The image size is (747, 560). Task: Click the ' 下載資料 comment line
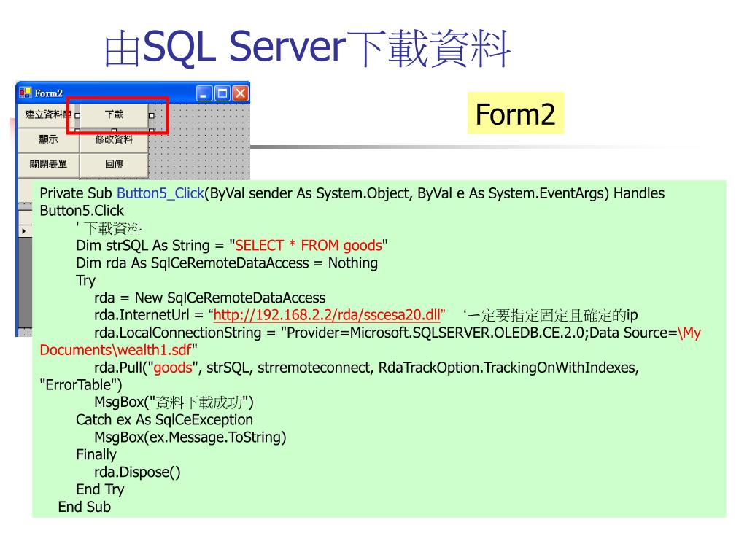point(109,228)
